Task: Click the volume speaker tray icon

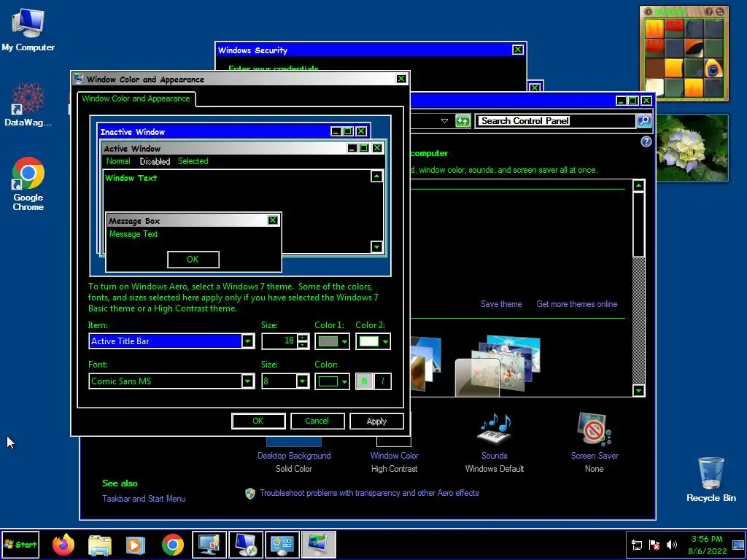Action: pos(672,545)
